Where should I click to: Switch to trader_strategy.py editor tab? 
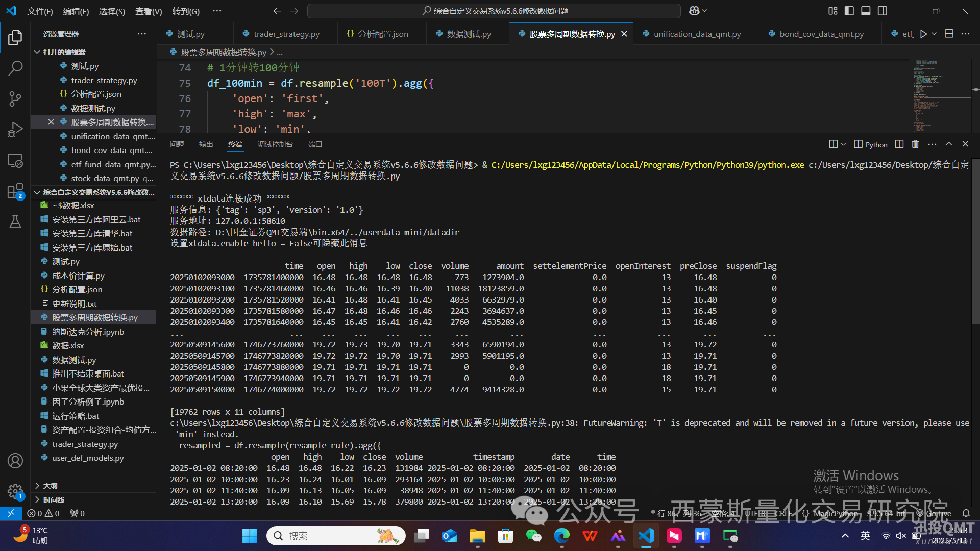coord(286,34)
